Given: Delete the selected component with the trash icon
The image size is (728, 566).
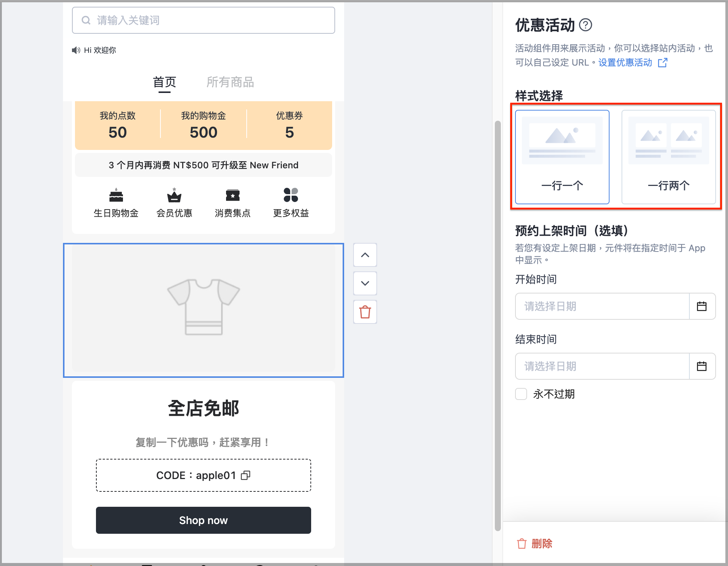Looking at the screenshot, I should pos(365,312).
